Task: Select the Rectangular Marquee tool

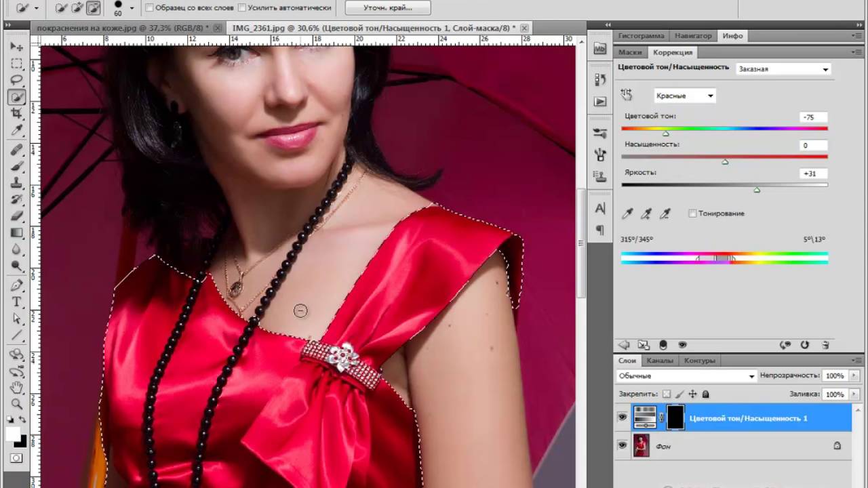Action: tap(17, 64)
